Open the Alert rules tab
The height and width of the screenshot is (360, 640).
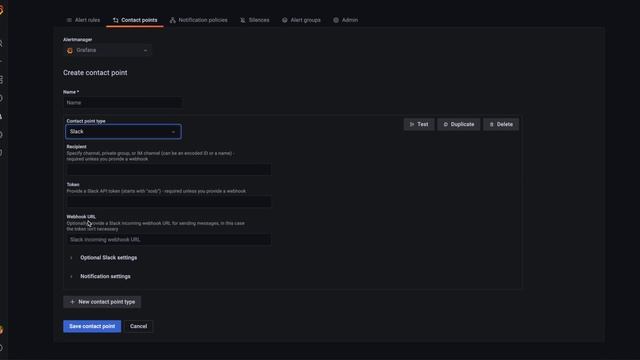(x=83, y=20)
